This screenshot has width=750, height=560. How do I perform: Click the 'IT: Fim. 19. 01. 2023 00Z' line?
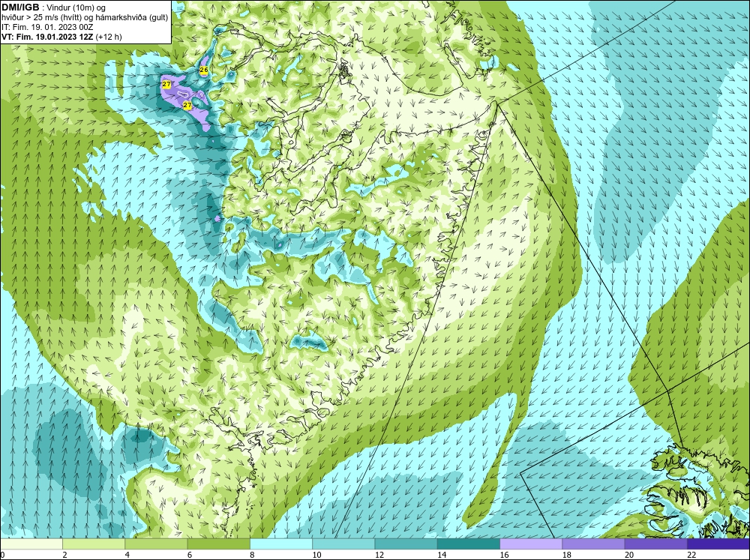[x=47, y=27]
